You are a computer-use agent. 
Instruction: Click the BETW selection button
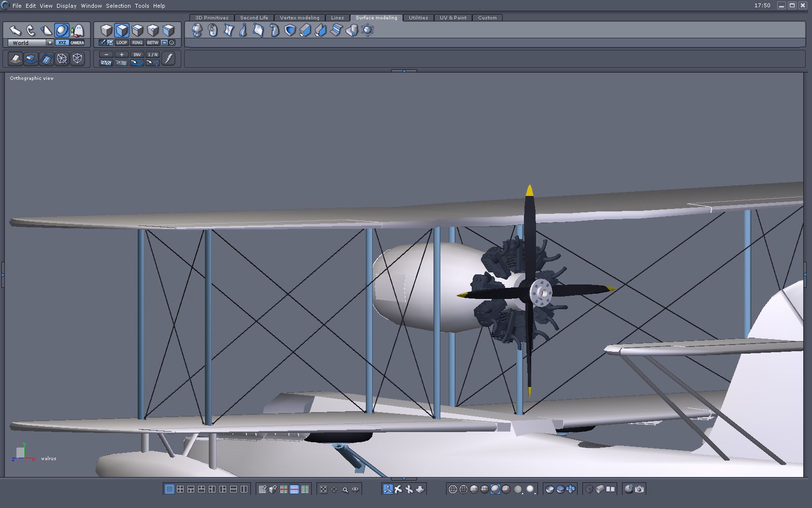153,43
